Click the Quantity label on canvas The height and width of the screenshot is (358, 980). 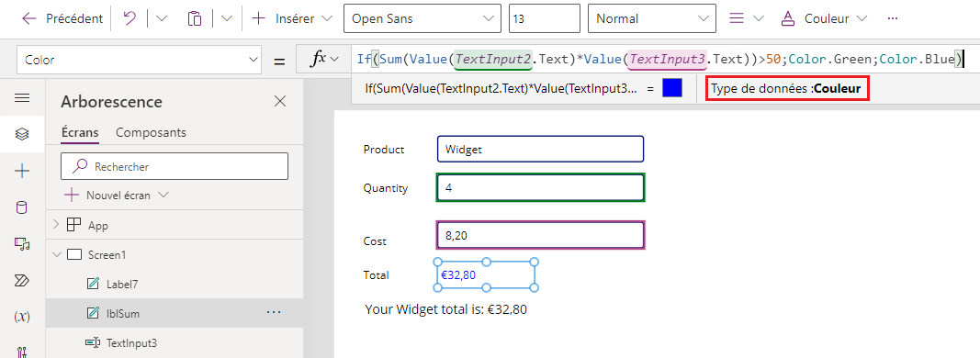pyautogui.click(x=386, y=188)
